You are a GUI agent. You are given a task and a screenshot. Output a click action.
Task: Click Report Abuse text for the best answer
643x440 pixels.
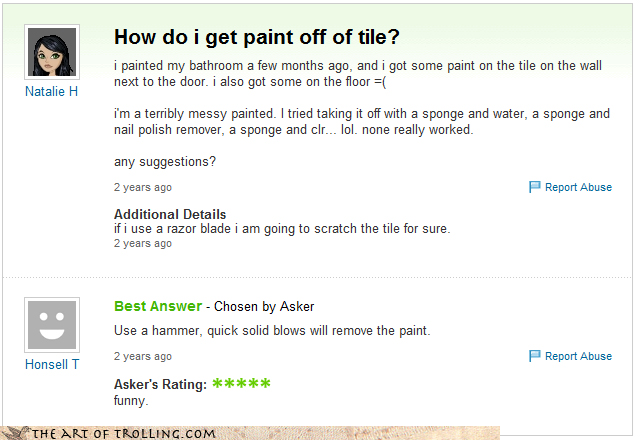pyautogui.click(x=578, y=356)
